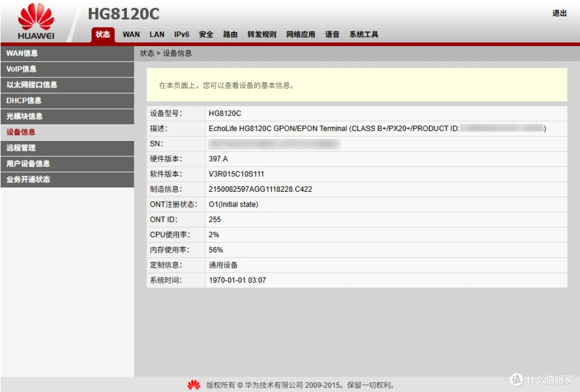The image size is (580, 392).
Task: Click the 退出 logout link
Action: coord(559,13)
